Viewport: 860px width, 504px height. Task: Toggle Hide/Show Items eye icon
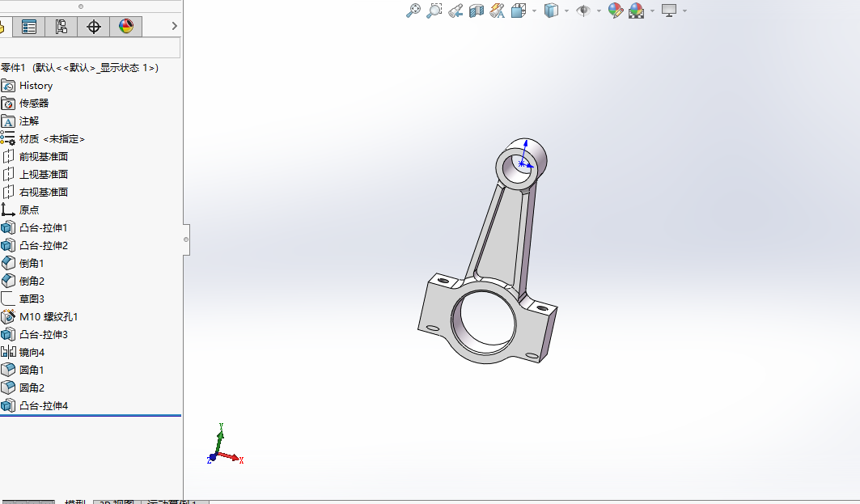tap(583, 11)
